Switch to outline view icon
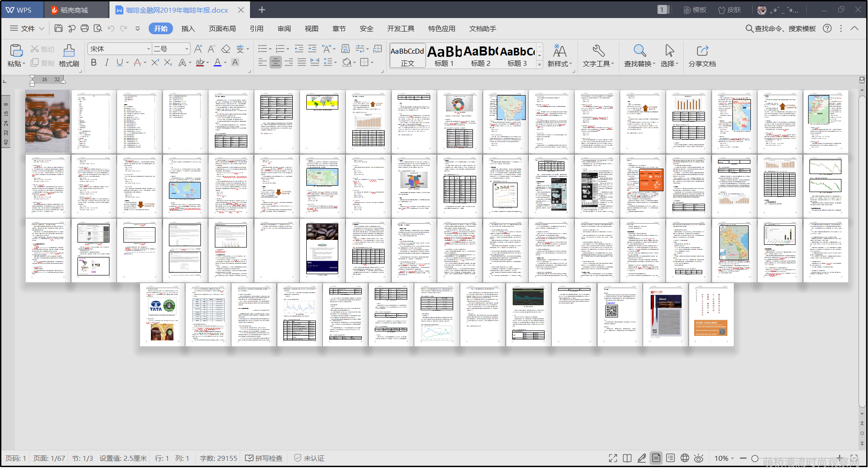 670,458
